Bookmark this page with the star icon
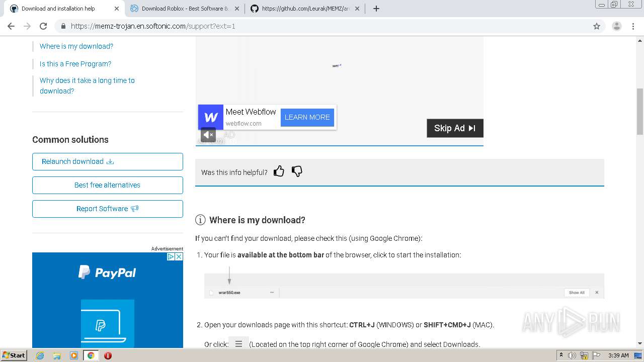 (x=597, y=26)
